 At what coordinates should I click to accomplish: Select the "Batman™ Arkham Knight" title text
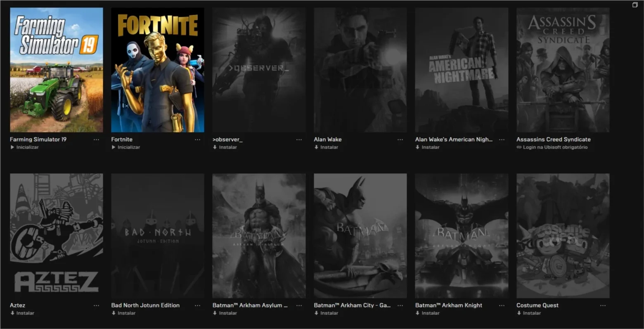click(449, 305)
